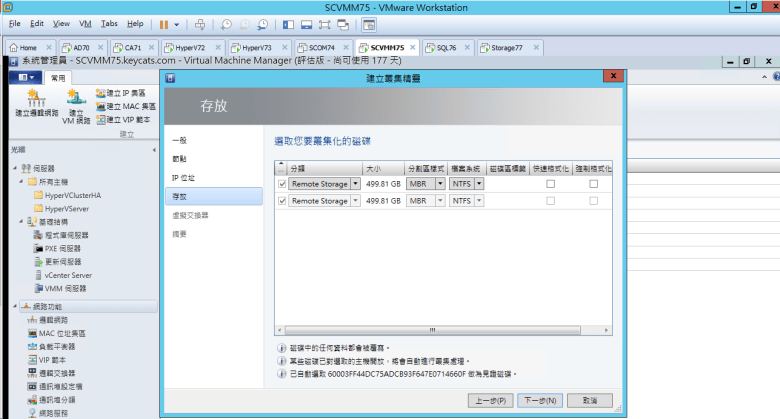780x419 pixels.
Task: Open vCenter Server node in tree
Action: (68, 275)
